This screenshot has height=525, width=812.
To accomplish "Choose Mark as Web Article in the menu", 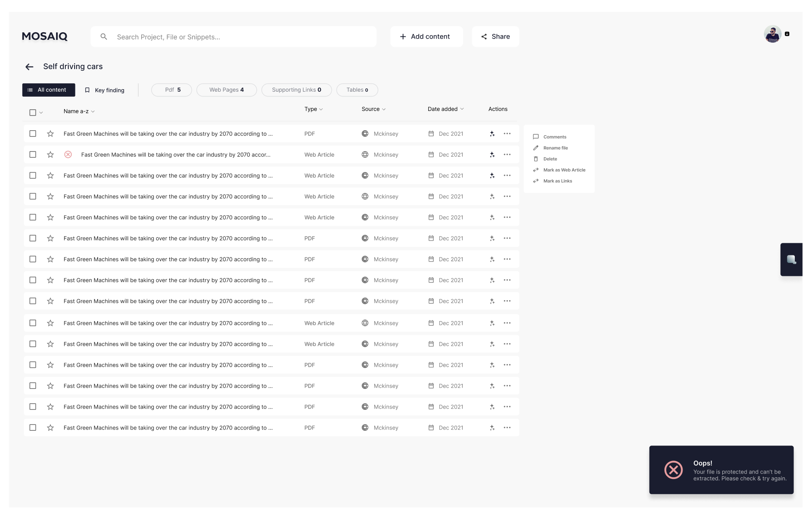I will tap(564, 170).
